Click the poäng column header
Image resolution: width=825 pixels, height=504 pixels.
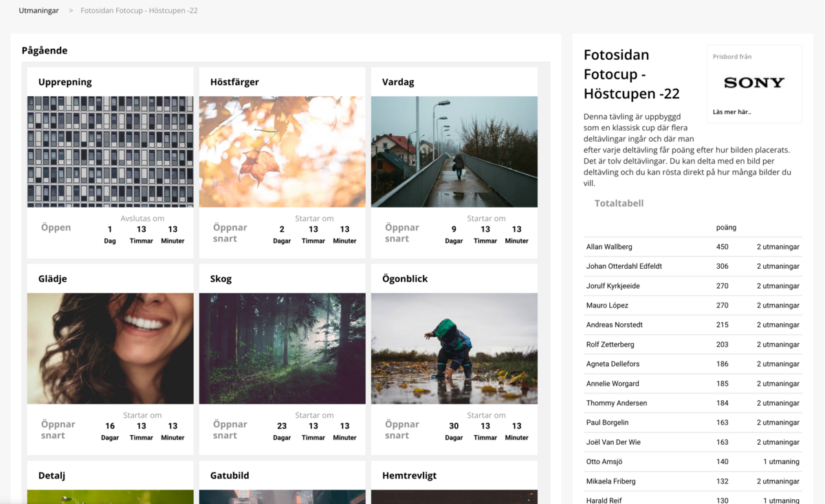pos(726,228)
